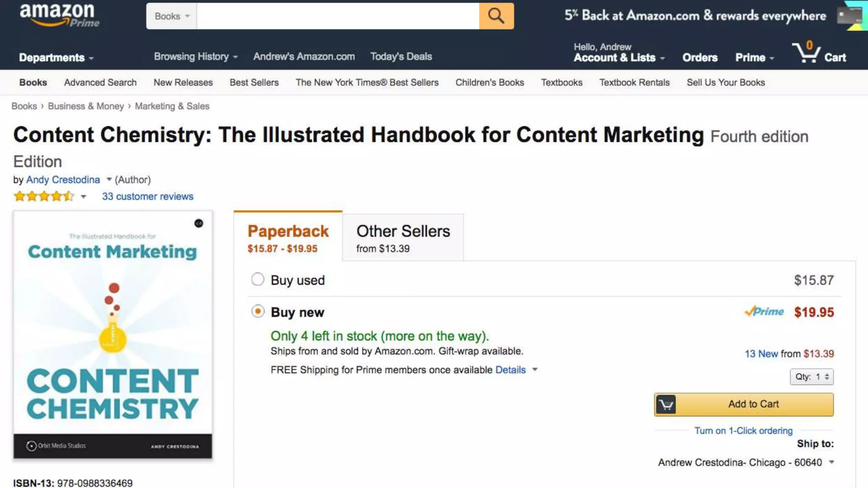Expand the Departments menu
The width and height of the screenshot is (868, 488).
pos(56,58)
